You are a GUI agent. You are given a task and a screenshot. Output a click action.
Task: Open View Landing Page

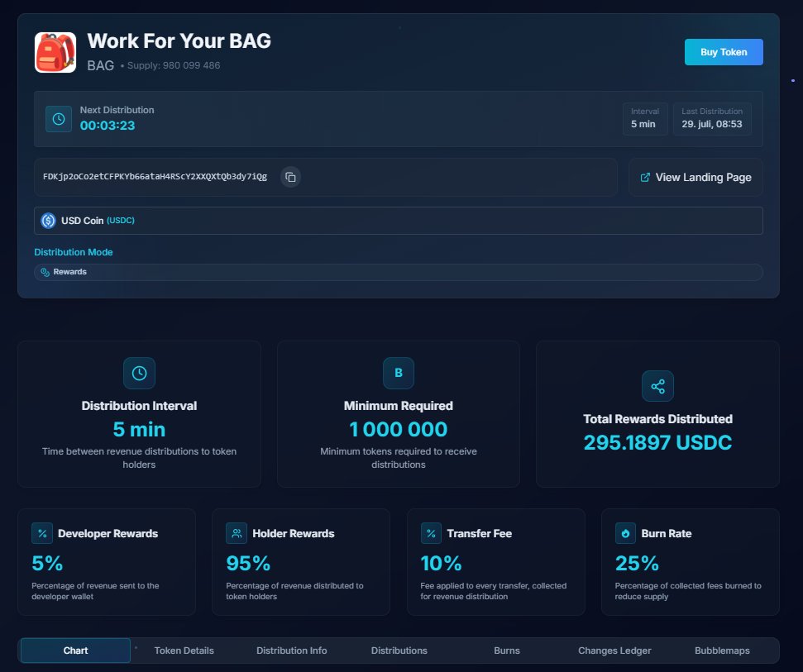pos(695,177)
